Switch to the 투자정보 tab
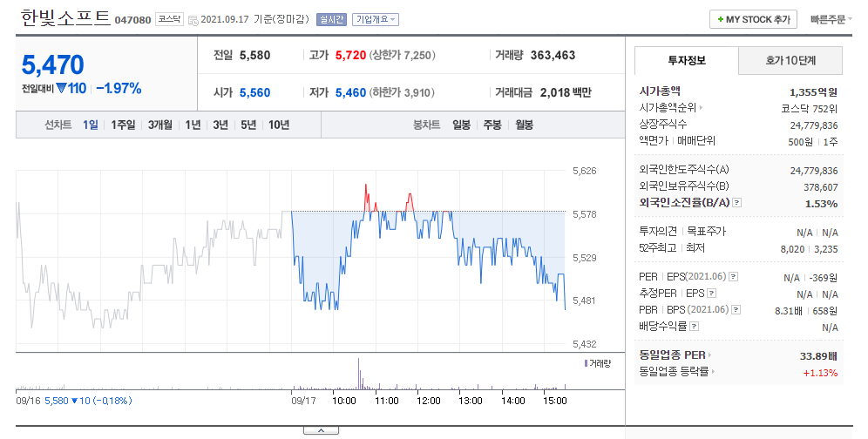868x439 pixels. pyautogui.click(x=687, y=60)
